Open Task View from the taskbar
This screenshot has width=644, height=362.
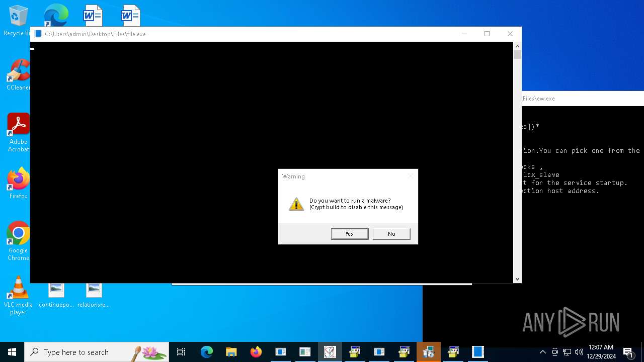181,352
